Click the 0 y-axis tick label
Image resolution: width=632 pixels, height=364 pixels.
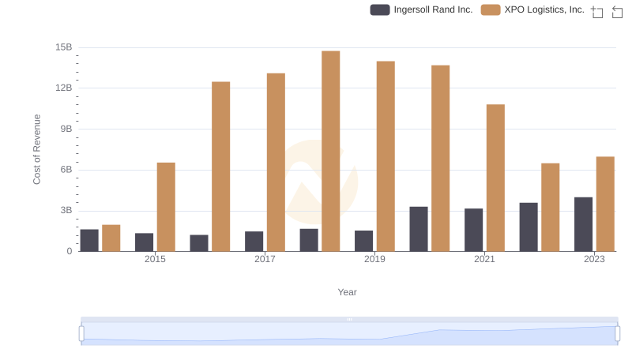(x=70, y=251)
